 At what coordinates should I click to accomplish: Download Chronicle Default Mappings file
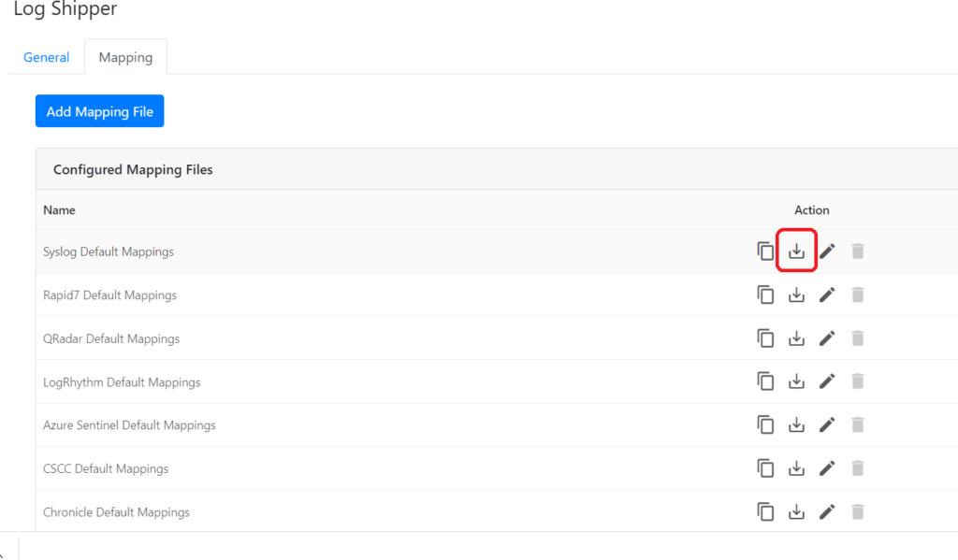(796, 512)
